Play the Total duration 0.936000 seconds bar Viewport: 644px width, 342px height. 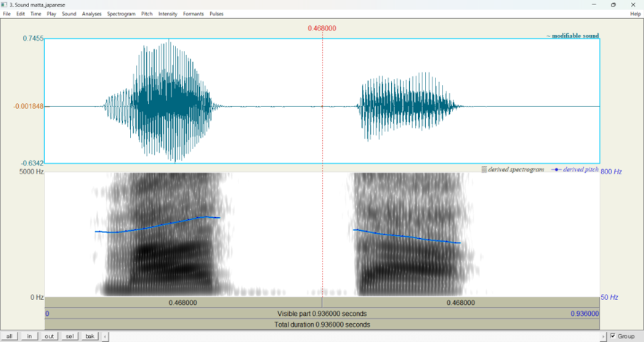pos(322,325)
